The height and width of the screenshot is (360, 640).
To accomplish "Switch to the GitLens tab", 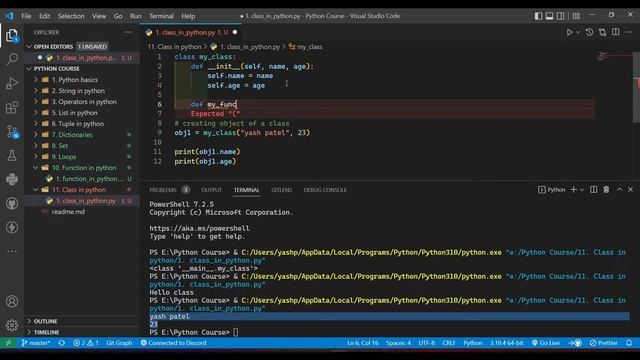I will (281, 190).
